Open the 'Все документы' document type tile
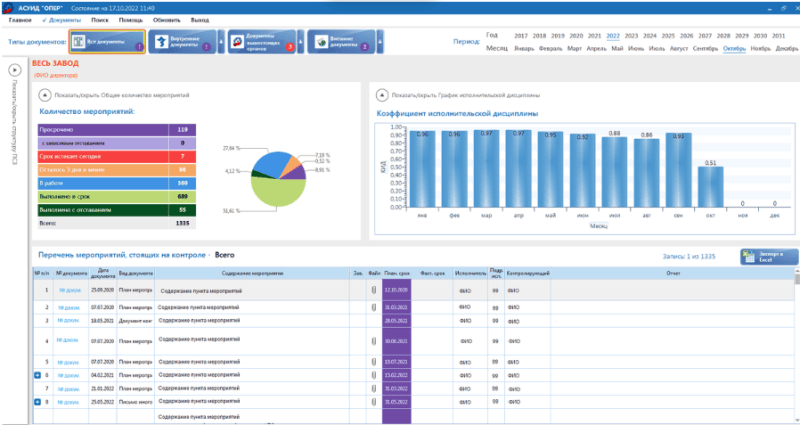 [107, 42]
